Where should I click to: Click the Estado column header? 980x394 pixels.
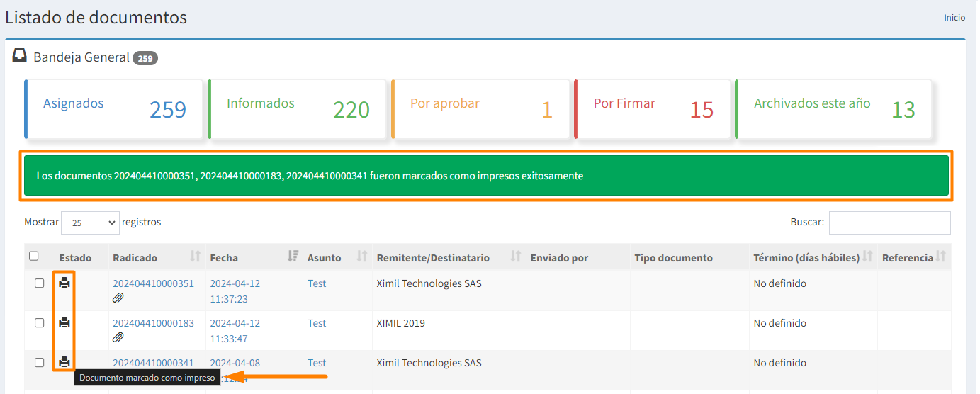(76, 258)
